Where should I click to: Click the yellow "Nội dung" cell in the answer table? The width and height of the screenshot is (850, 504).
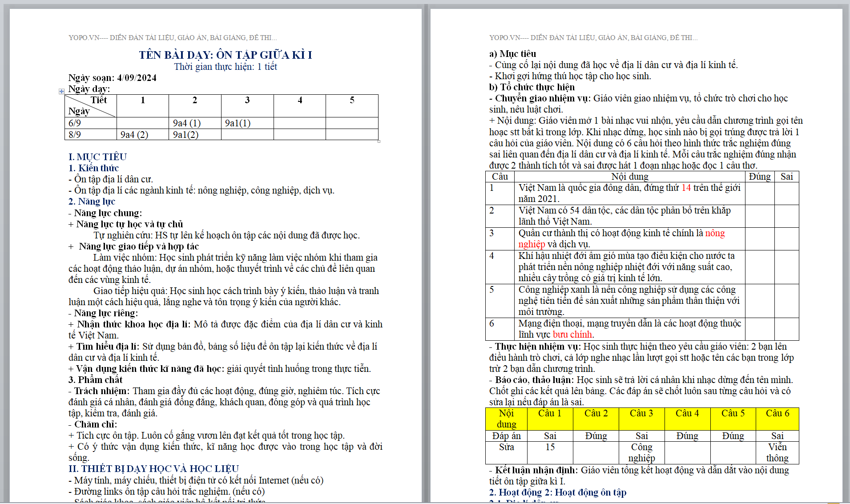coord(506,419)
